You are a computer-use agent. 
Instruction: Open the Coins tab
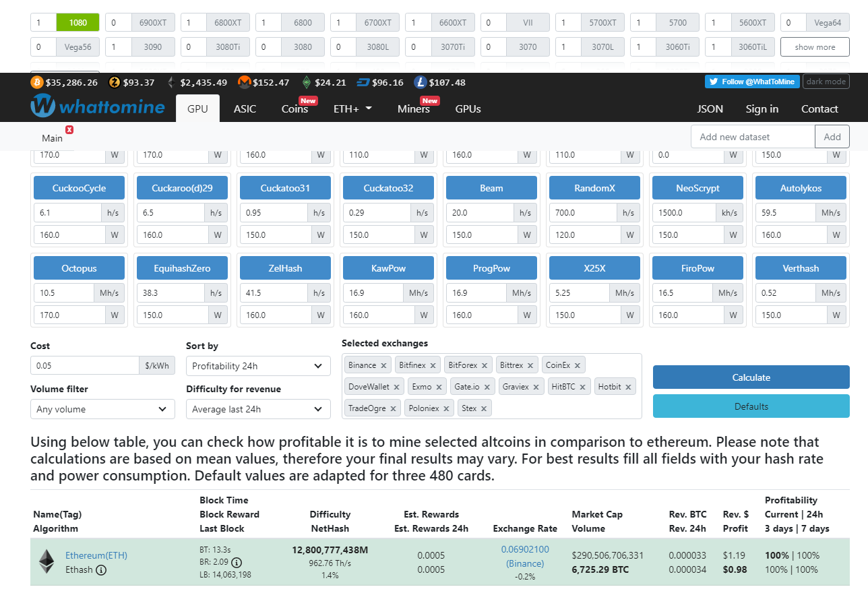tap(295, 108)
